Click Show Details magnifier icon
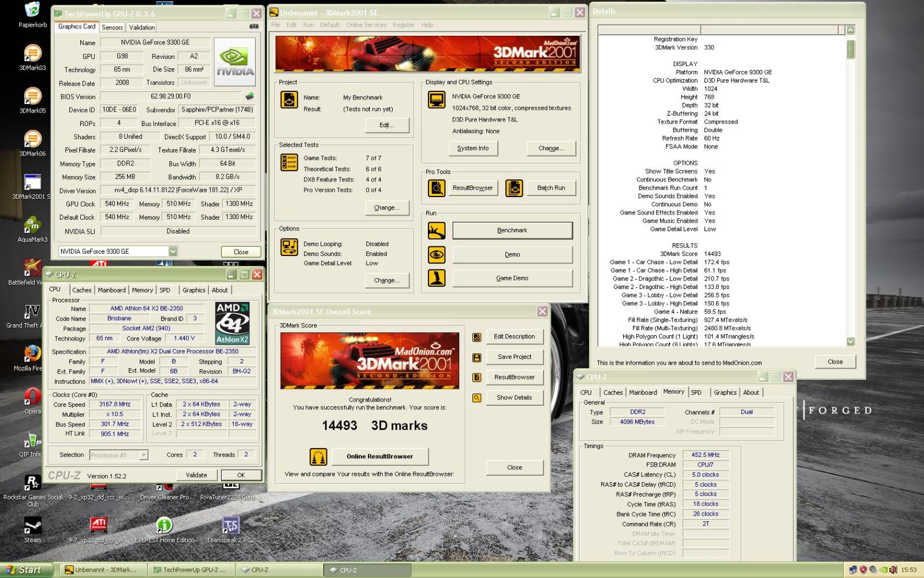 point(476,398)
